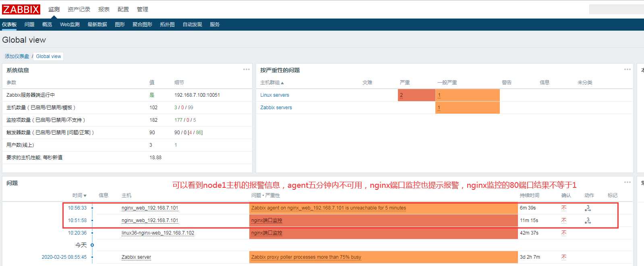The height and width of the screenshot is (266, 644).
Task: Open the 图形 submenu tab
Action: coord(120,25)
